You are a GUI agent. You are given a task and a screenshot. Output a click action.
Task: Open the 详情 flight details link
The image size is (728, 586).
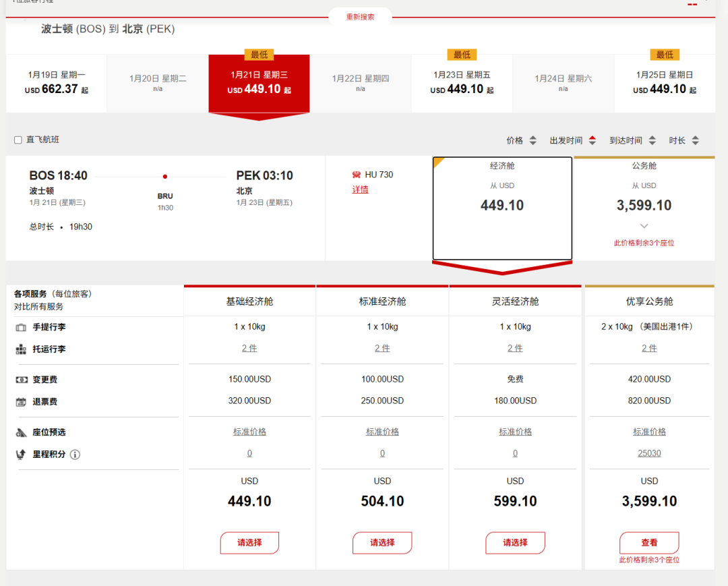click(x=360, y=189)
